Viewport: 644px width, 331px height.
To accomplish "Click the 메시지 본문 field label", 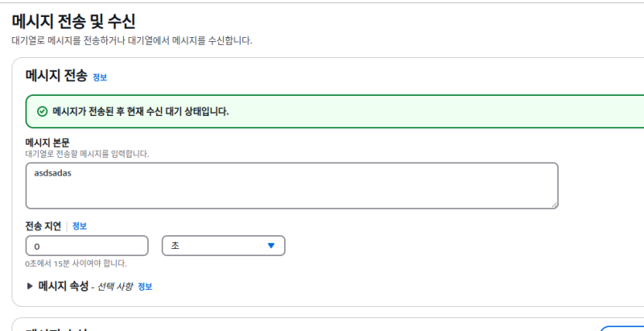I will tap(47, 143).
